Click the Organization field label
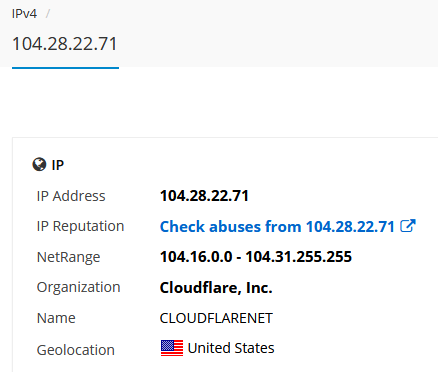438x372 pixels. click(x=78, y=287)
